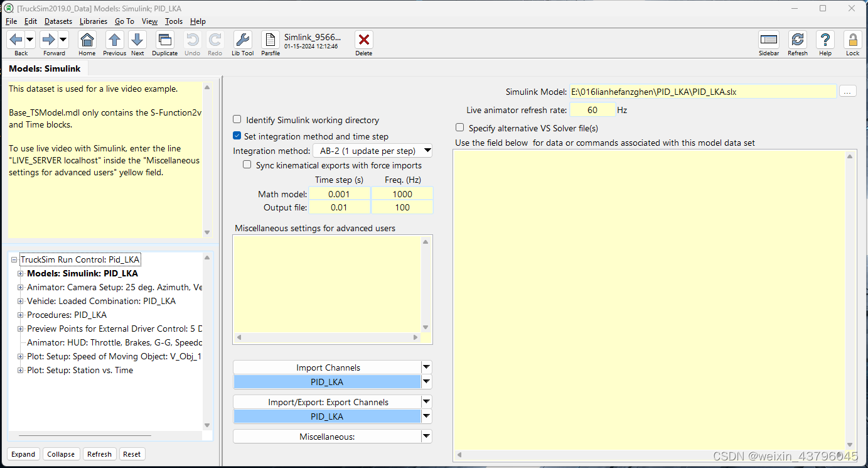Select the Models: Simulink tab

click(x=45, y=68)
